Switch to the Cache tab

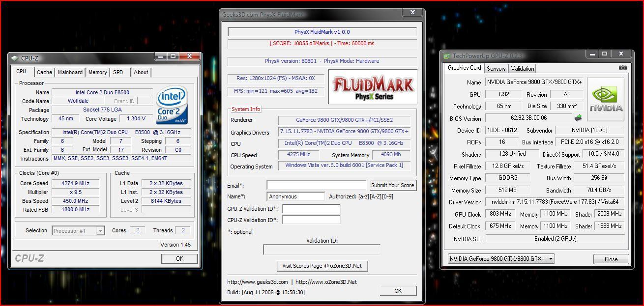pos(44,72)
